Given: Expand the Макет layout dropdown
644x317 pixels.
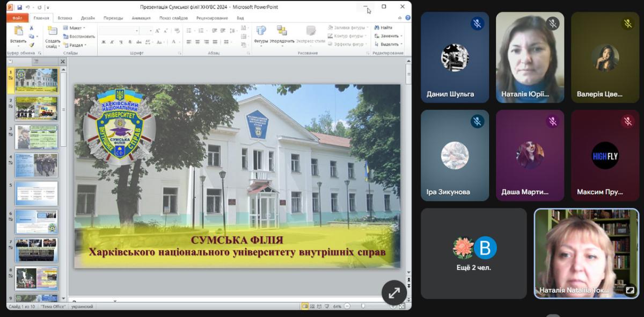Looking at the screenshot, I should [75, 27].
